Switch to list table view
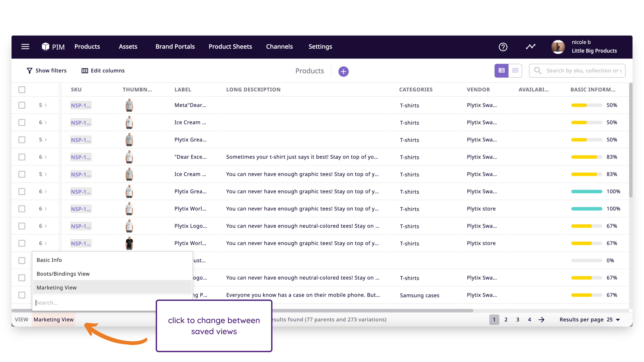The width and height of the screenshot is (644, 362). tap(501, 71)
